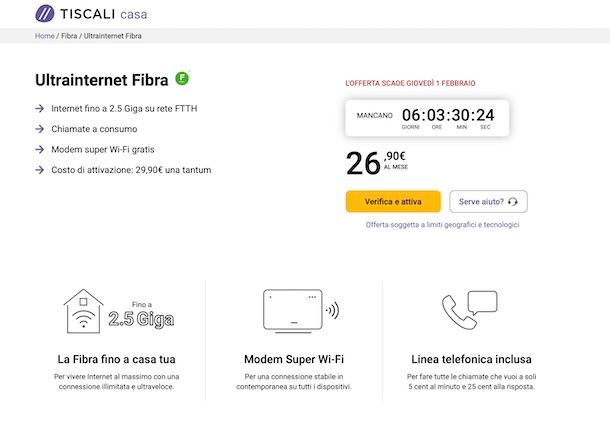Click the Verifica e attiva button

[x=393, y=202]
